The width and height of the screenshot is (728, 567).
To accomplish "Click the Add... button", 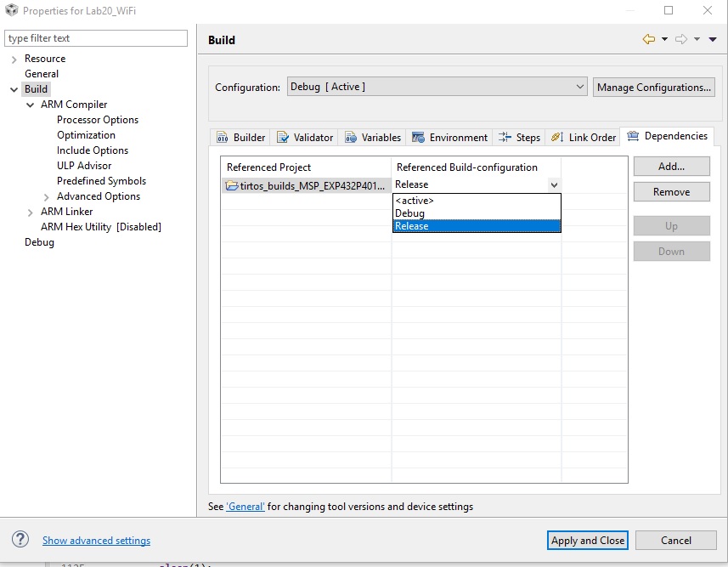I will pyautogui.click(x=671, y=167).
